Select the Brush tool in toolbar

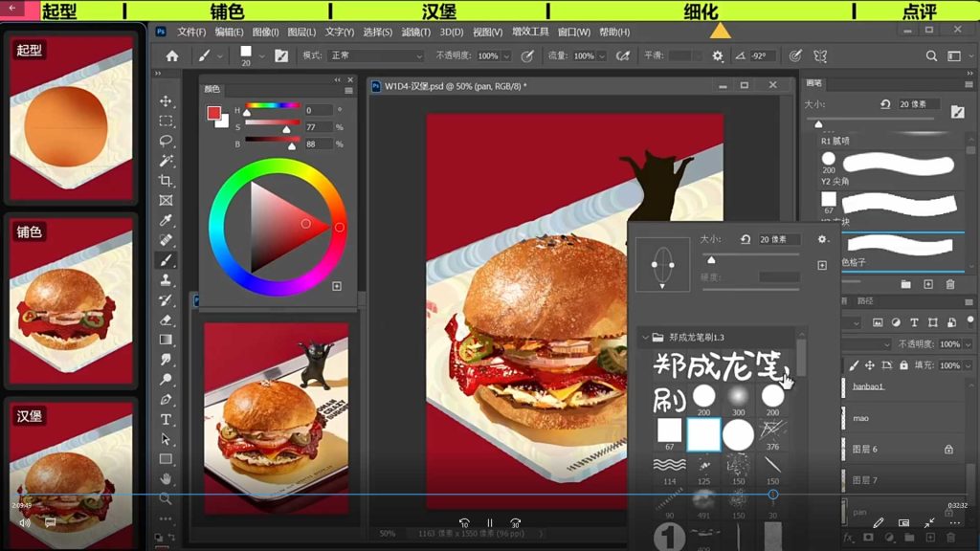click(x=166, y=260)
